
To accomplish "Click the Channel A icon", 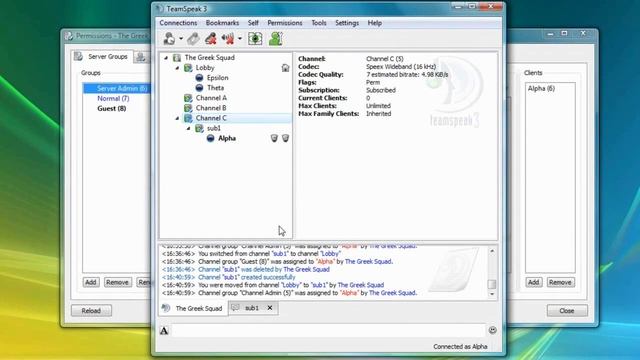I will (188, 98).
